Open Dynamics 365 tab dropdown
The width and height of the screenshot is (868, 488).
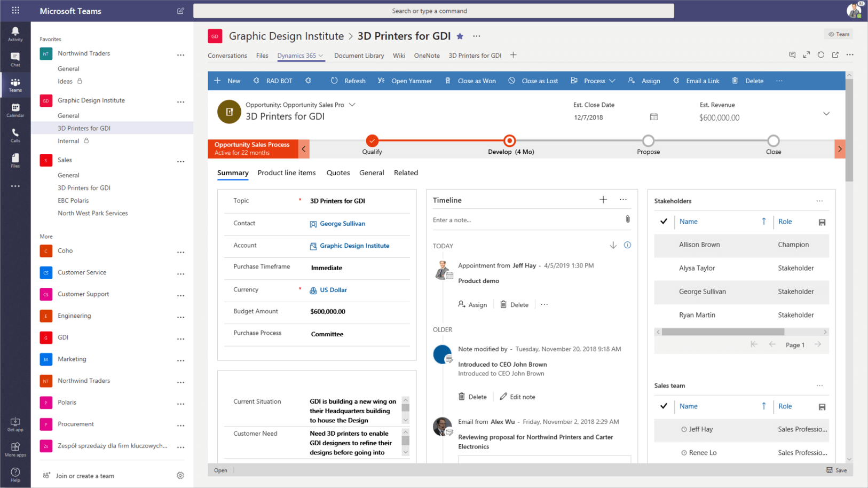[321, 56]
